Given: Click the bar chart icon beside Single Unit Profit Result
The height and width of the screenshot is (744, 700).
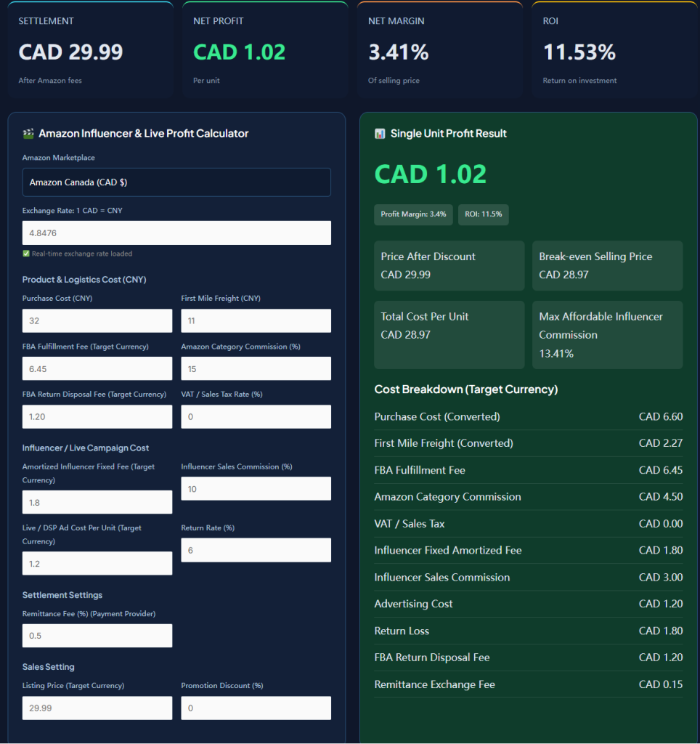Looking at the screenshot, I should point(380,134).
